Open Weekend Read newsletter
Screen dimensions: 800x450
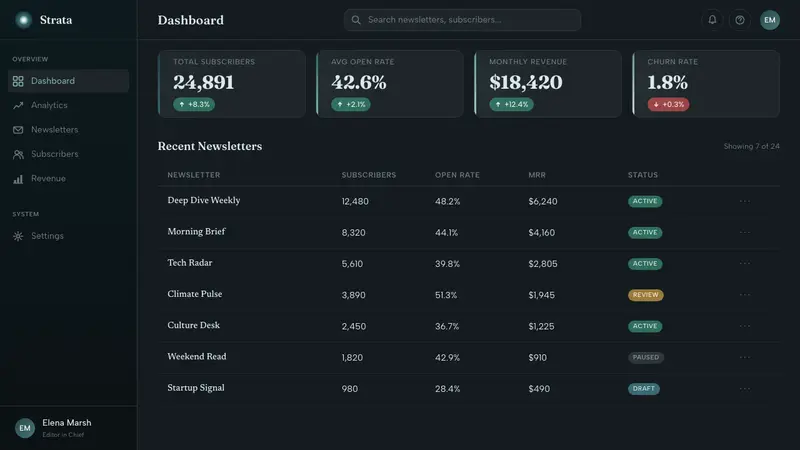click(197, 357)
